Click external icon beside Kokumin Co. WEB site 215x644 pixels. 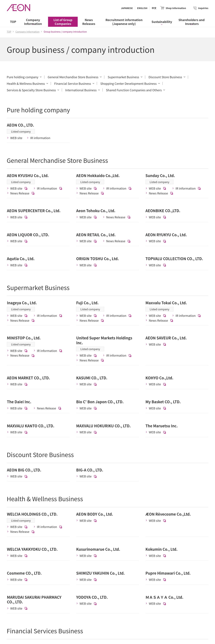pos(165,556)
